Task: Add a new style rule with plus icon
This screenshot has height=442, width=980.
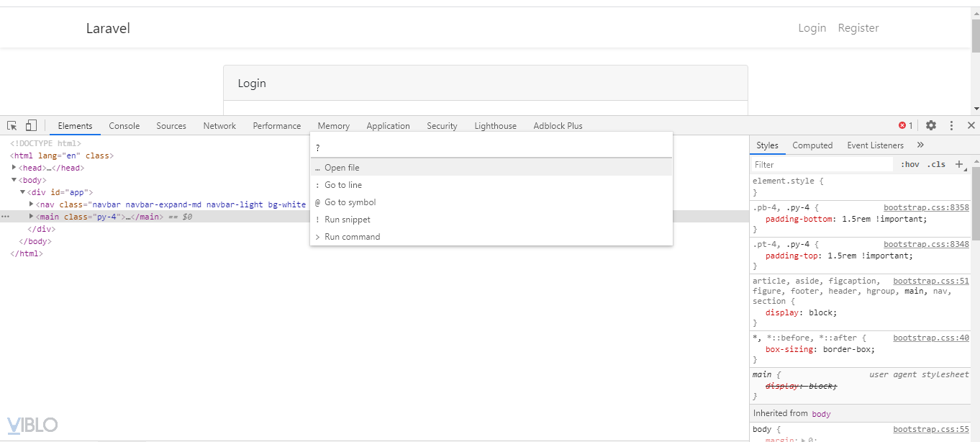Action: click(958, 164)
